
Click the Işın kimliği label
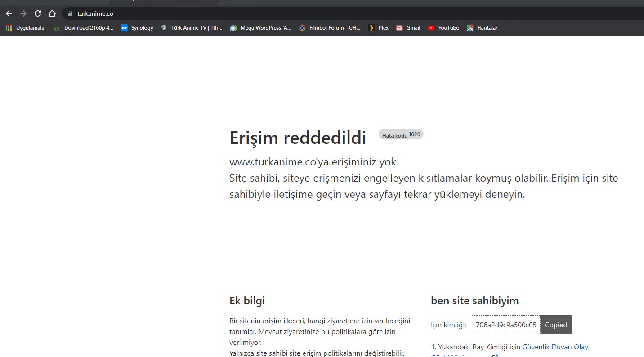pos(448,325)
